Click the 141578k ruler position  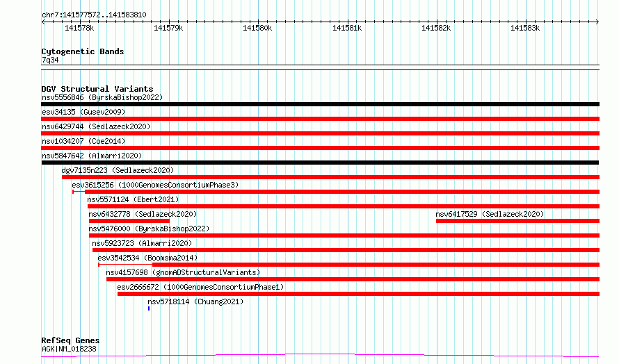pos(80,28)
